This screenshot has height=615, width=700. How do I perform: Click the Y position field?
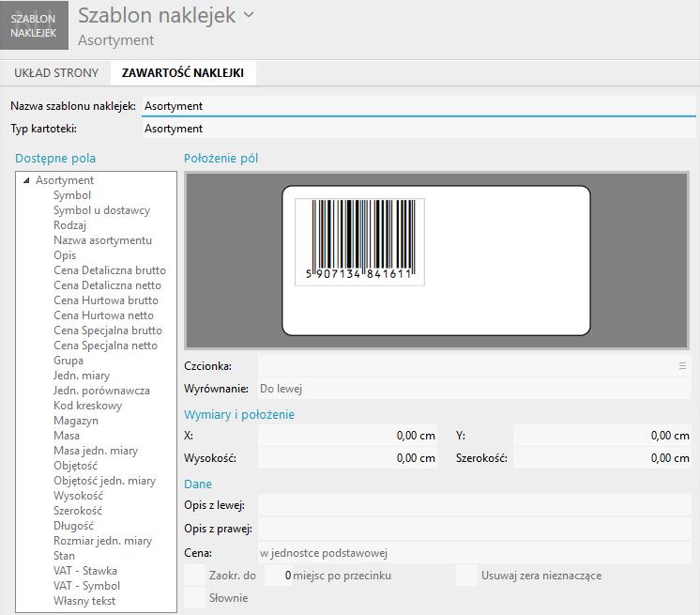click(602, 436)
